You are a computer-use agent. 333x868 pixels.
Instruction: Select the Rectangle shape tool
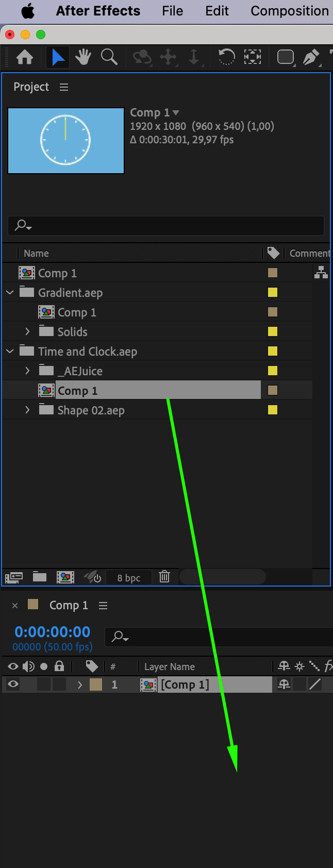[285, 57]
